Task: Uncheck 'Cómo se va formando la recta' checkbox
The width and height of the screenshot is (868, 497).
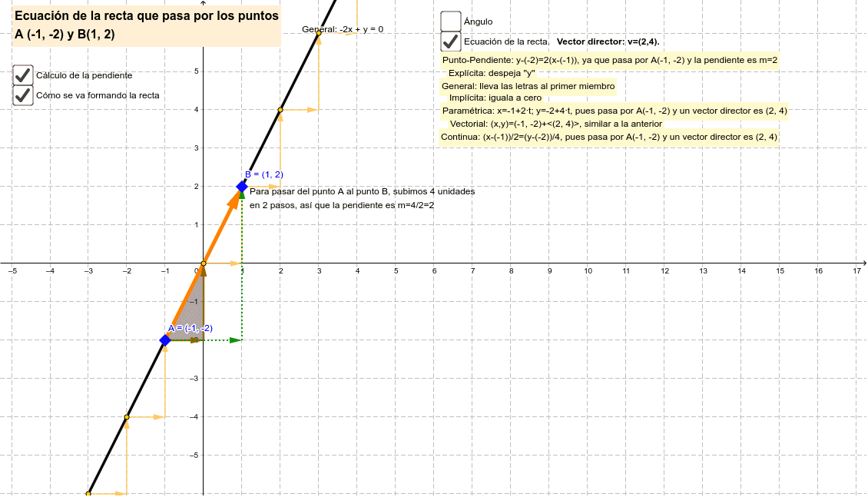Action: click(23, 95)
